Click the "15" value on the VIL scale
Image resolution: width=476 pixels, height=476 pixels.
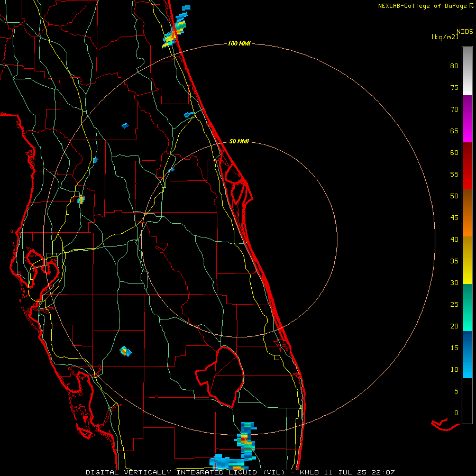pyautogui.click(x=454, y=348)
